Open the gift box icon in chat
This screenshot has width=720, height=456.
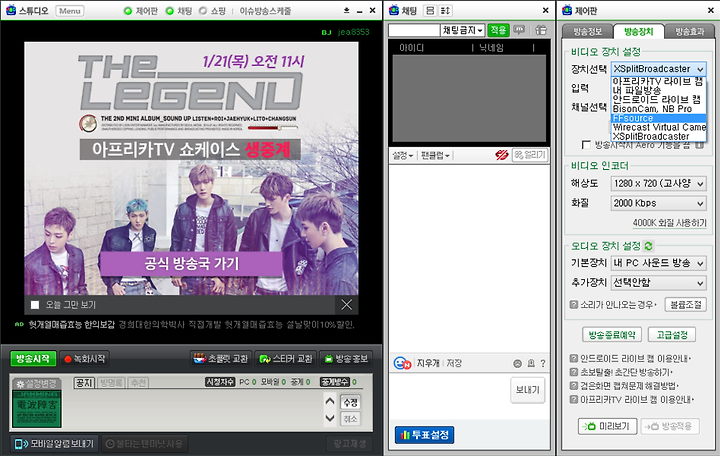click(541, 30)
